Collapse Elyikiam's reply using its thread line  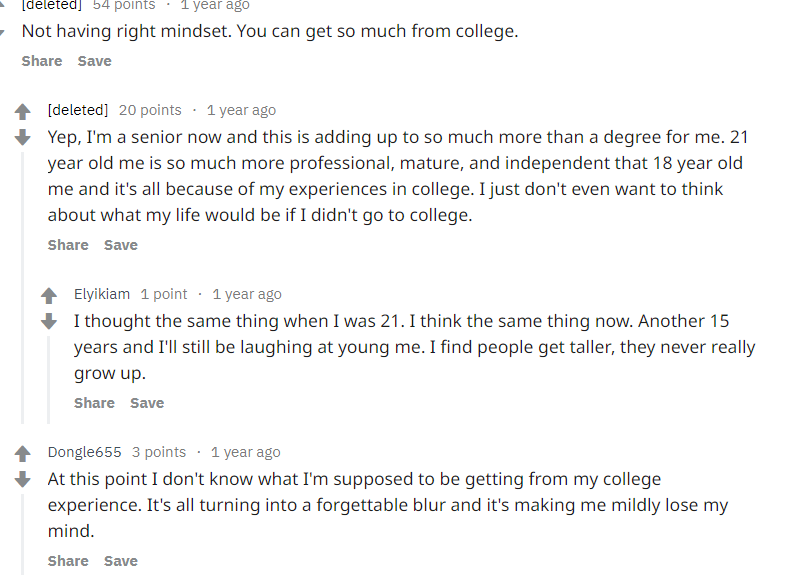48,380
